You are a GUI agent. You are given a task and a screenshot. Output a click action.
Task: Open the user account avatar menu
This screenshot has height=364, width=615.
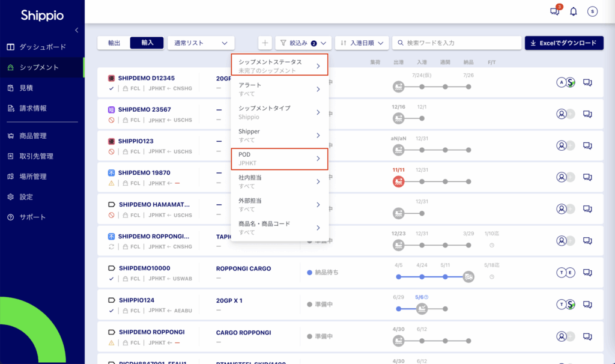coord(592,11)
